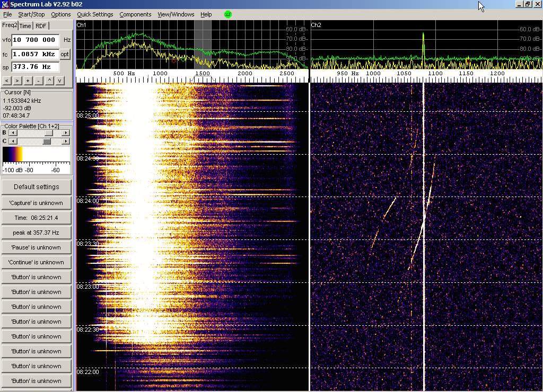Viewport: 543px width, 392px height.
Task: Click the brightness B slider thumb
Action: (48, 133)
